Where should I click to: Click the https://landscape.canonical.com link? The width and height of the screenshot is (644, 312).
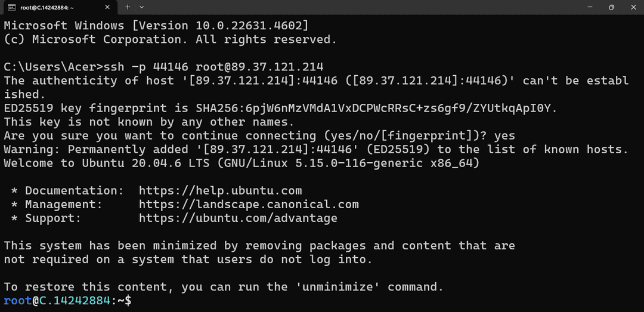[x=249, y=204]
